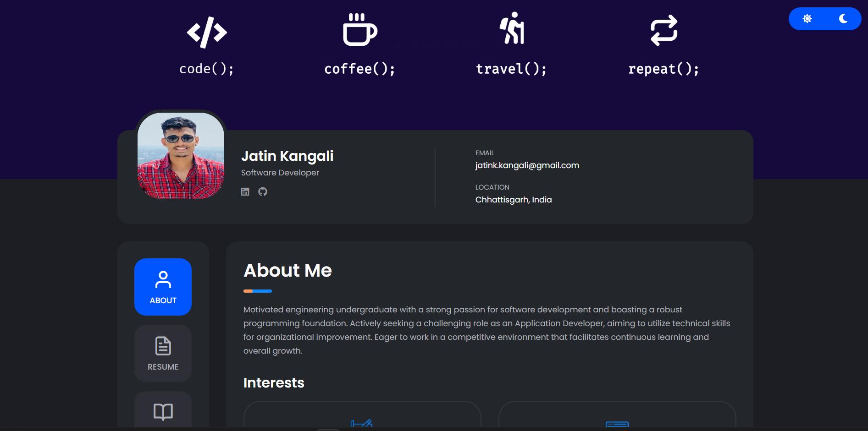Open the Resume tab in sidebar
This screenshot has width=868, height=431.
point(163,354)
